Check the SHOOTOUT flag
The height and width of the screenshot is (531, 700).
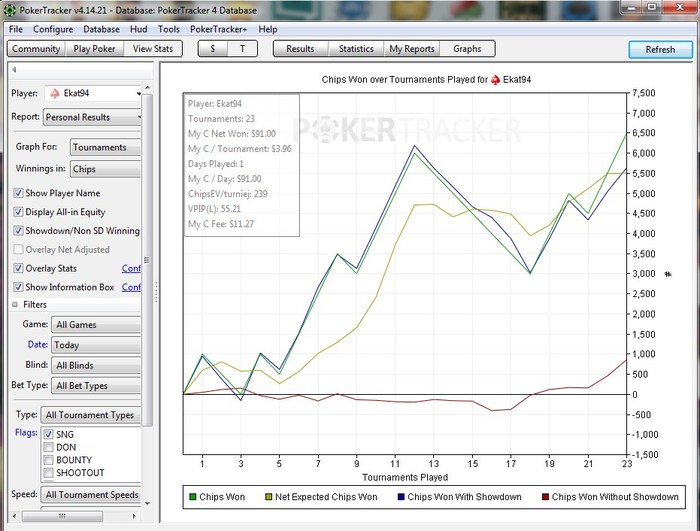[x=49, y=472]
